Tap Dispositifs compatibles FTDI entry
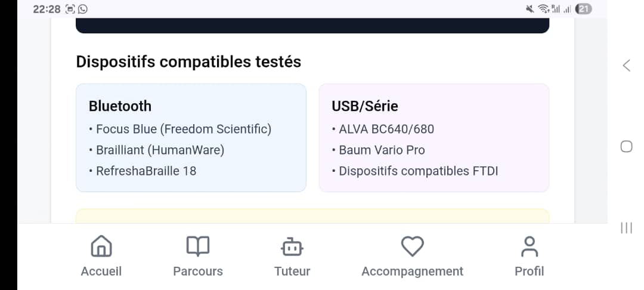 click(x=418, y=171)
